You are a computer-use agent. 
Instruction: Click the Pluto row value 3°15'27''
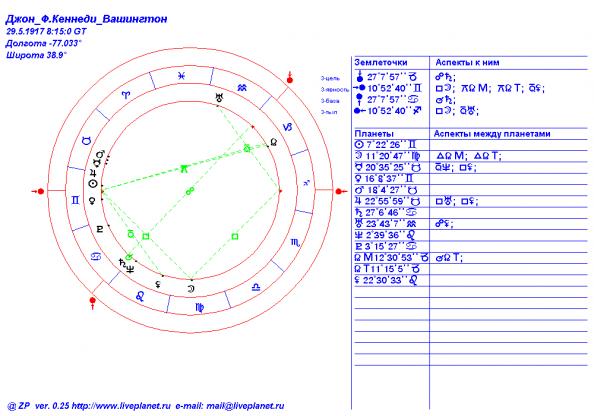385,246
